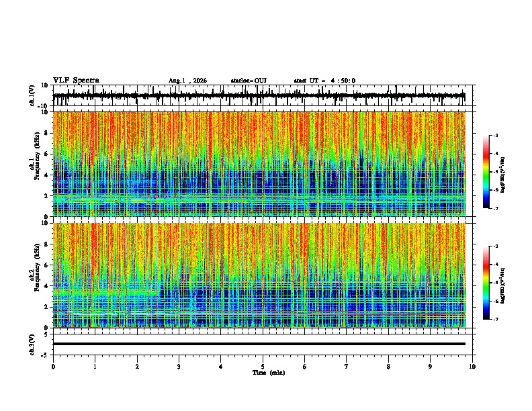The width and height of the screenshot is (532, 411).
Task: Click time axis tick label "2"
Action: click(137, 367)
